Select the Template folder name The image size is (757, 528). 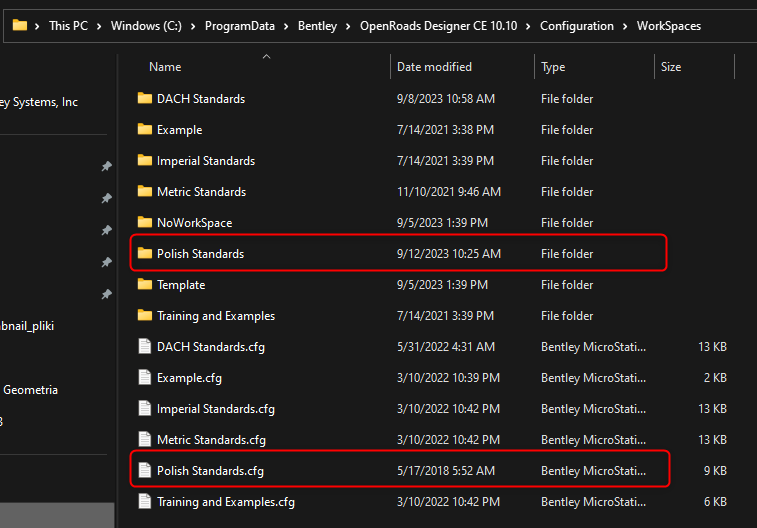pyautogui.click(x=181, y=285)
